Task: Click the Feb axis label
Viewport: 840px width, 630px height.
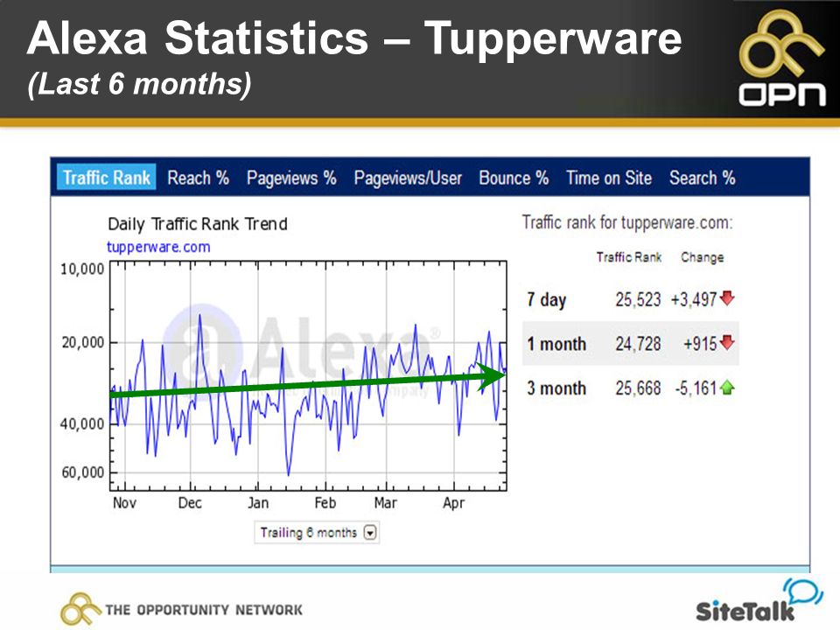Action: click(325, 503)
